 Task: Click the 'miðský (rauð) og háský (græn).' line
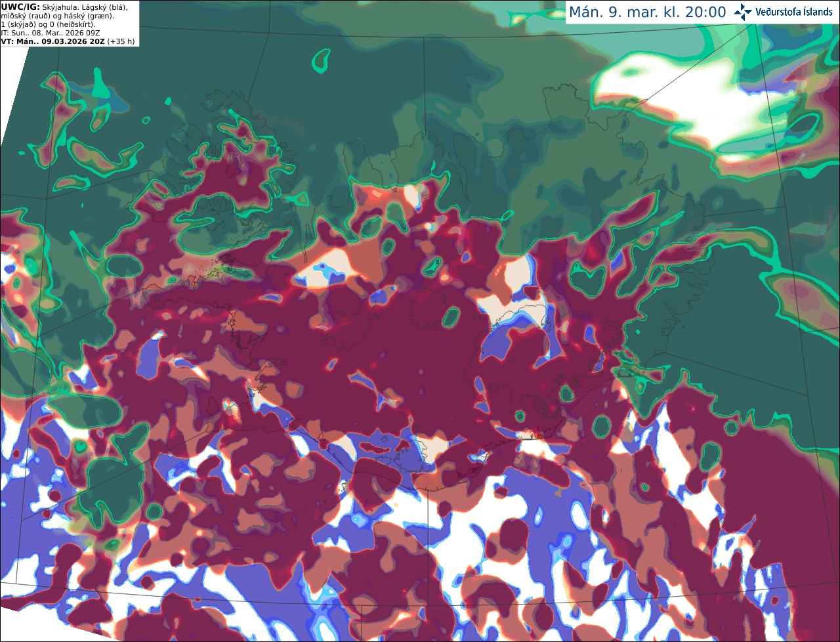coord(58,16)
